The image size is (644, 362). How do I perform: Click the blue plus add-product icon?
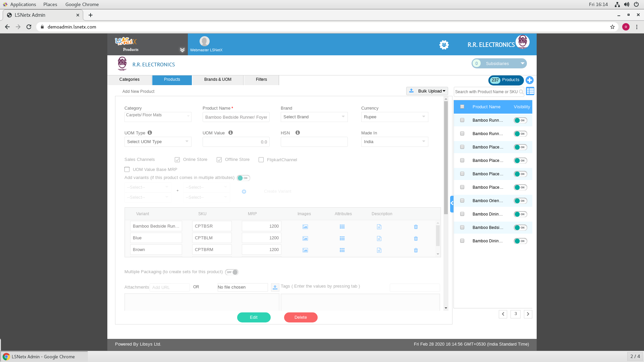coord(530,80)
